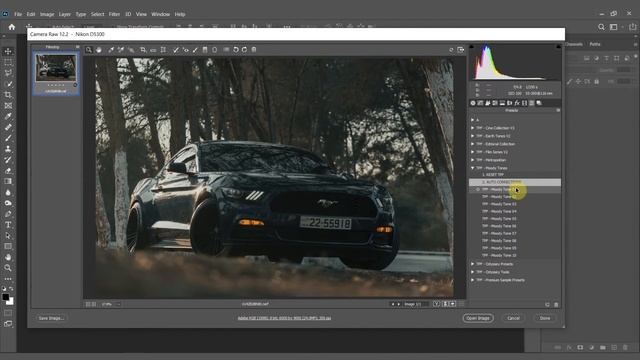640x360 pixels.
Task: Select Photoshop Pen tool
Action: pos(8,214)
